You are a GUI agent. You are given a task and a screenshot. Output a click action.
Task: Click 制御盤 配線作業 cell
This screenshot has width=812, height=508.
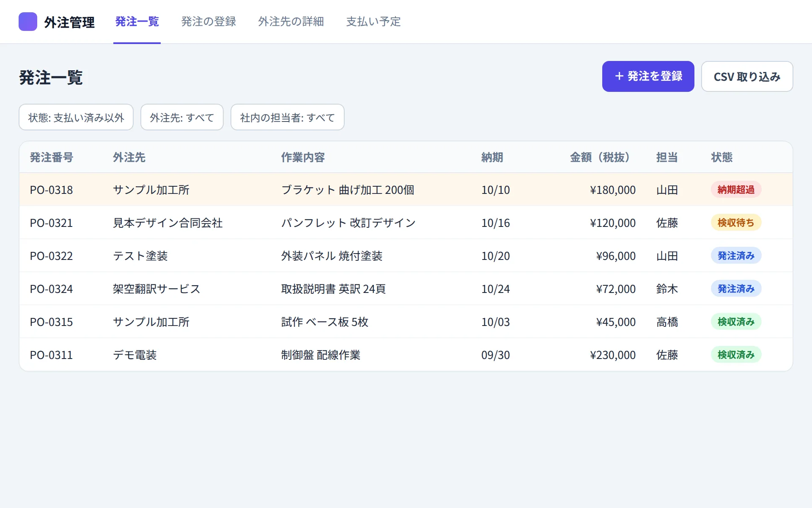321,355
